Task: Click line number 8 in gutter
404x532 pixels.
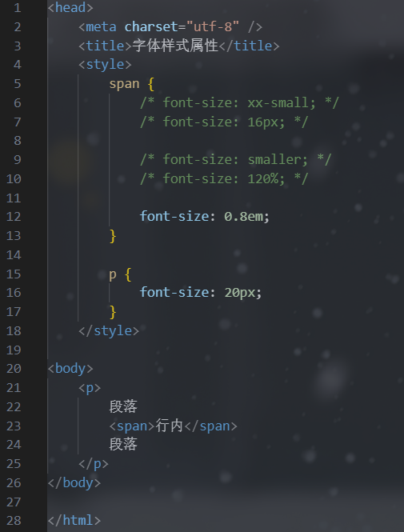Action: pyautogui.click(x=18, y=141)
